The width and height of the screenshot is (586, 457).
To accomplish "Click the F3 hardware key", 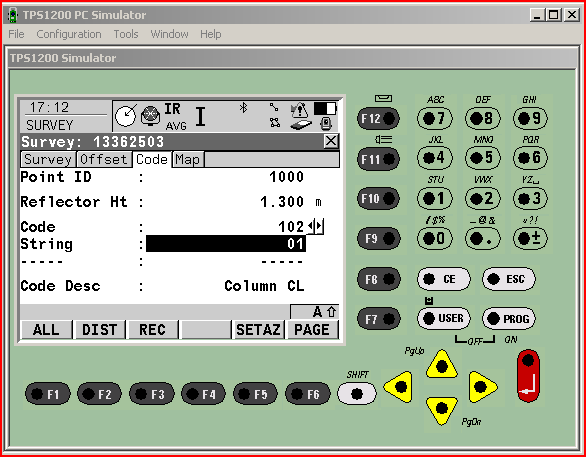I will 152,394.
